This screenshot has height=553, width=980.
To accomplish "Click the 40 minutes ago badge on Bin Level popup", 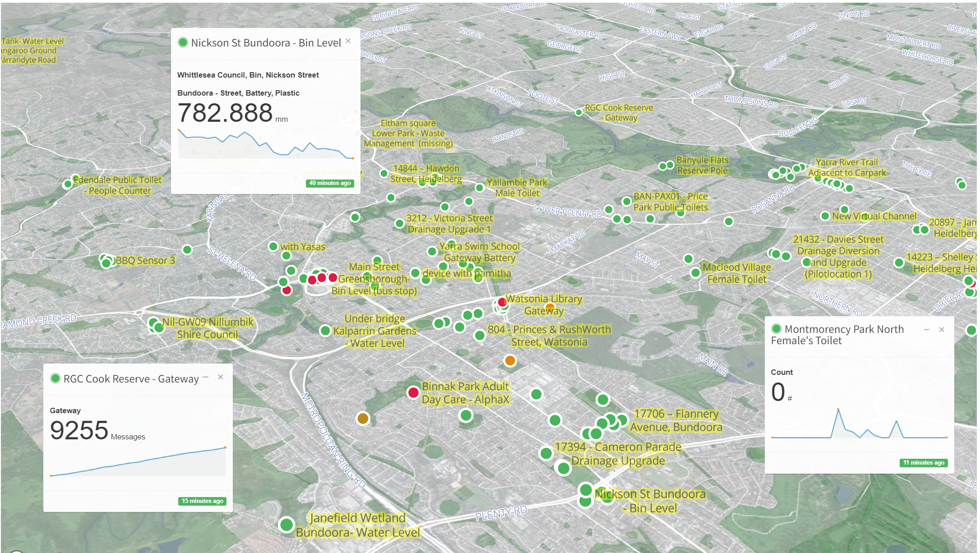I will 331,184.
